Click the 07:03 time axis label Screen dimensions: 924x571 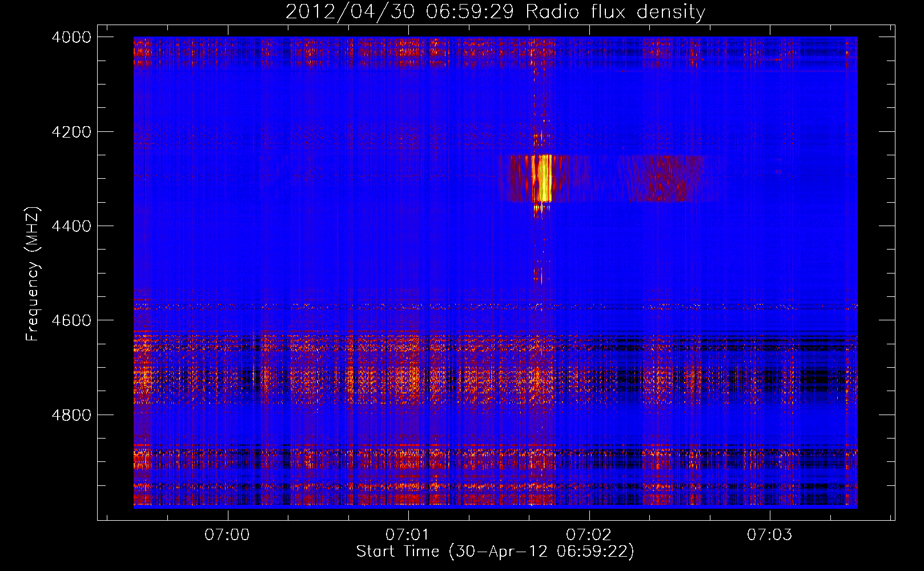coord(769,535)
